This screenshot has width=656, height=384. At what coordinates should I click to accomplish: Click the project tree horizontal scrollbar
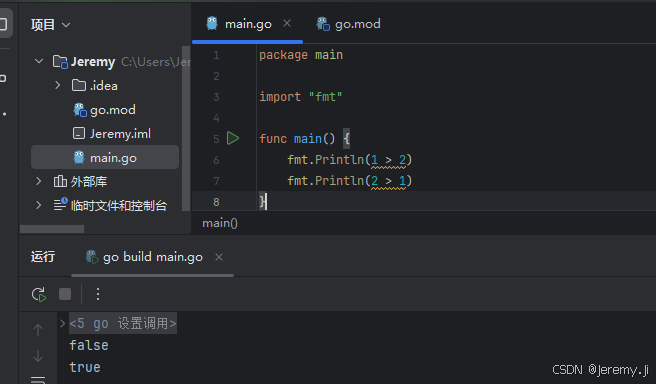tap(52, 229)
